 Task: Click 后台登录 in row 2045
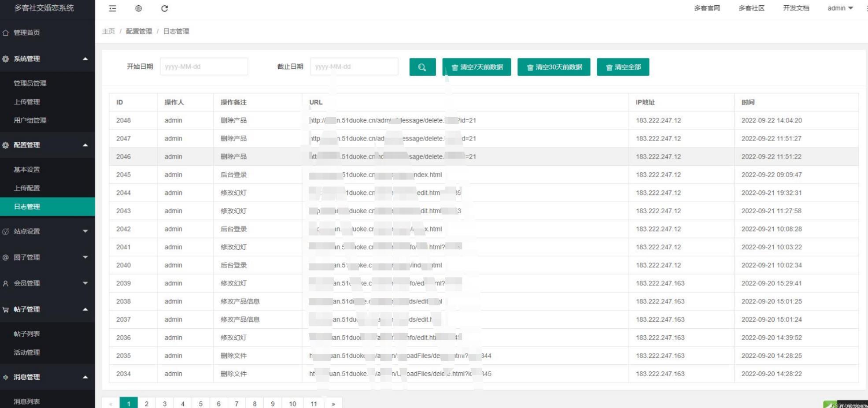pyautogui.click(x=233, y=175)
